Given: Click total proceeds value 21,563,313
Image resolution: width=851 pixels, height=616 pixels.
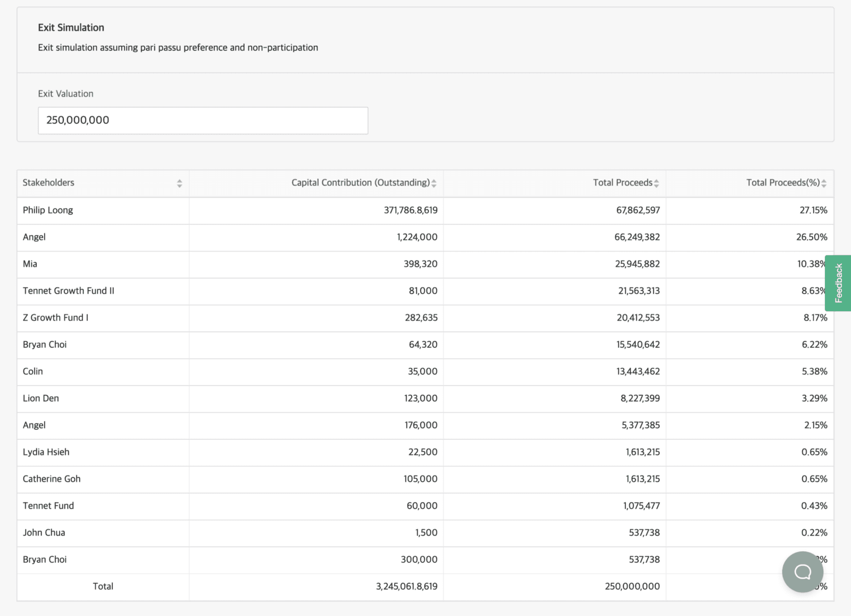Looking at the screenshot, I should (639, 290).
